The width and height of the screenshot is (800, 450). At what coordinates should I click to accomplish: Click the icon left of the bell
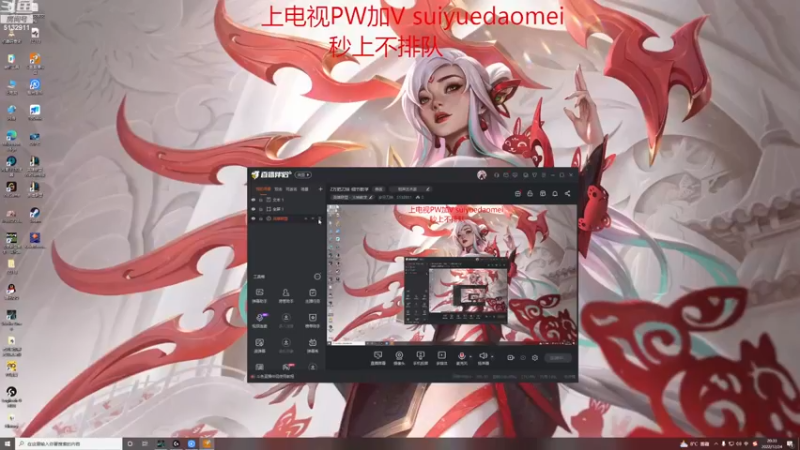pos(542,193)
